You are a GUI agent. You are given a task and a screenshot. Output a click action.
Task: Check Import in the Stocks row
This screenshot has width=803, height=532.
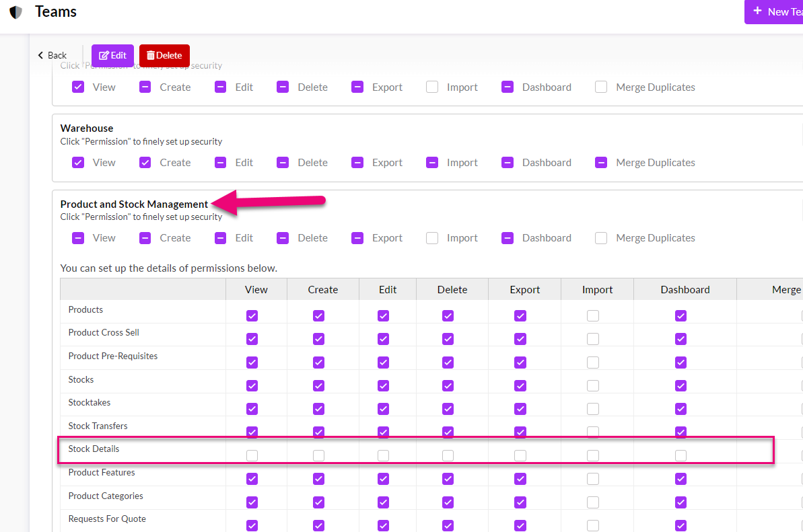coord(593,385)
